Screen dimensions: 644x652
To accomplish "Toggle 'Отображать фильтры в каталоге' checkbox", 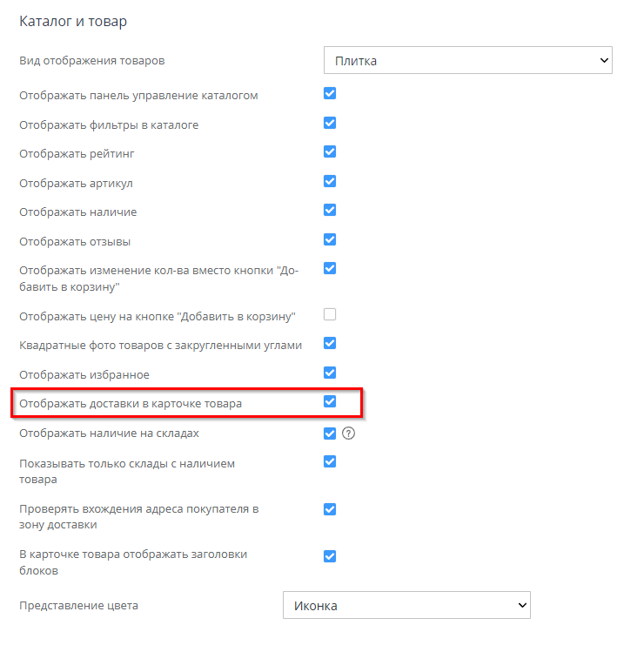I will pyautogui.click(x=330, y=124).
